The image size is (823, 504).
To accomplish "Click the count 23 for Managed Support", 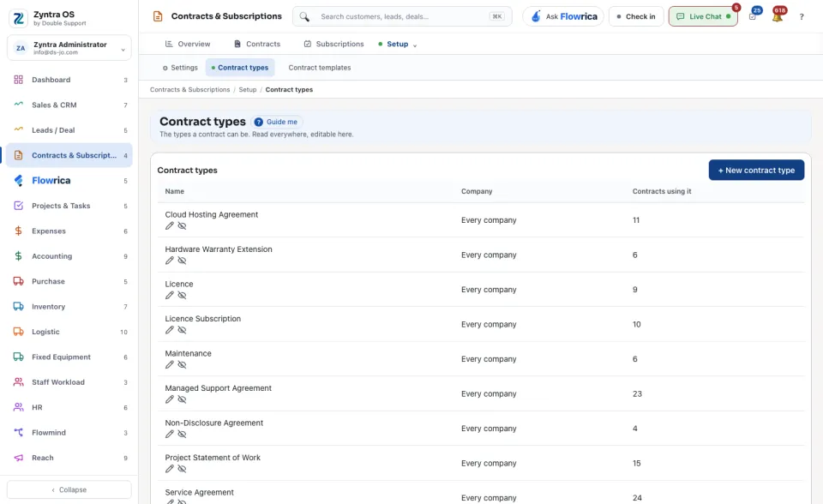I will 637,393.
